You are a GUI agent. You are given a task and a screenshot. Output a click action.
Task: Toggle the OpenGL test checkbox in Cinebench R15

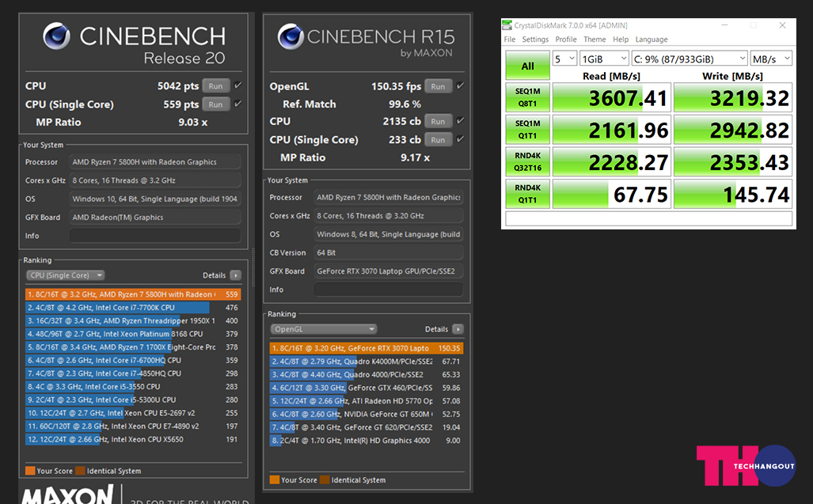click(x=461, y=85)
